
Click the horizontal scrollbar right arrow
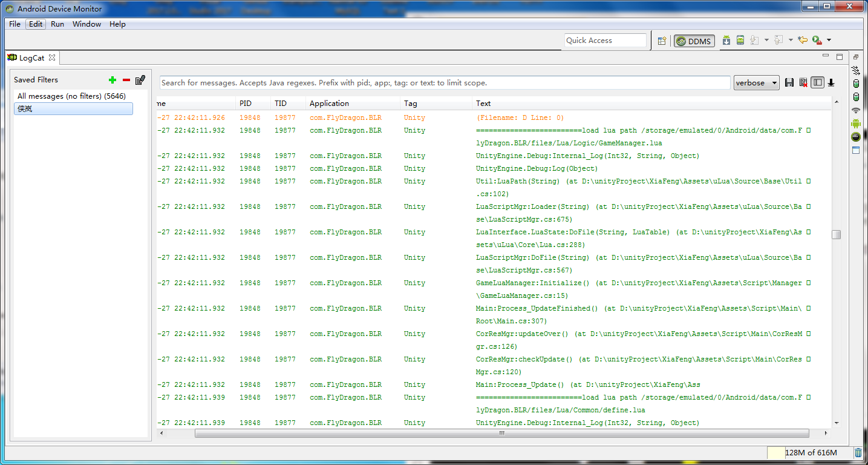[827, 434]
